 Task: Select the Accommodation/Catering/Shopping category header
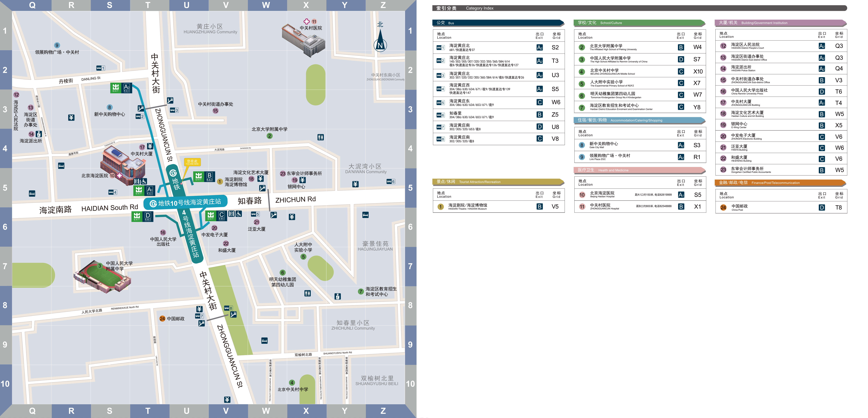point(639,120)
